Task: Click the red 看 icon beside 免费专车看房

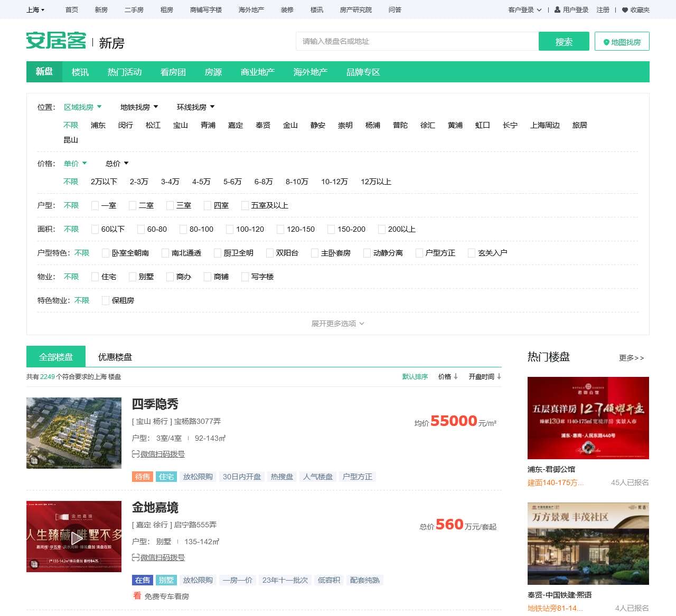Action: [136, 596]
